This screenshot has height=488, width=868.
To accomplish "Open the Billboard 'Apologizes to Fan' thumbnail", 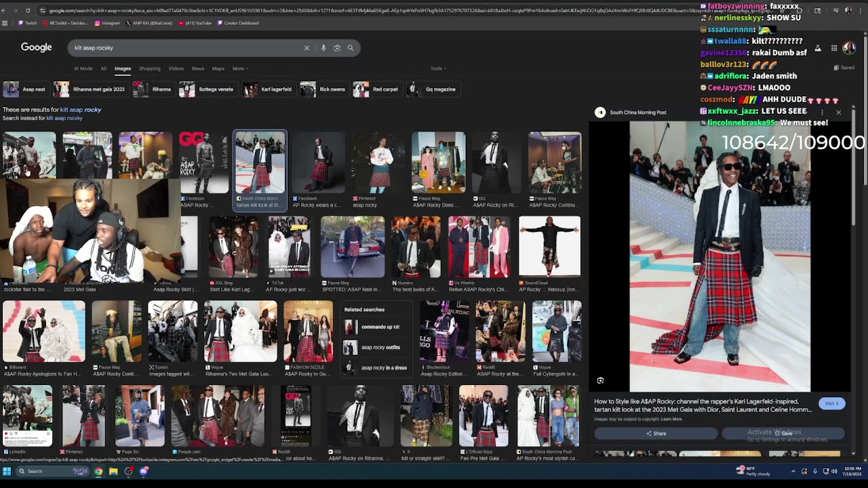I will [43, 331].
